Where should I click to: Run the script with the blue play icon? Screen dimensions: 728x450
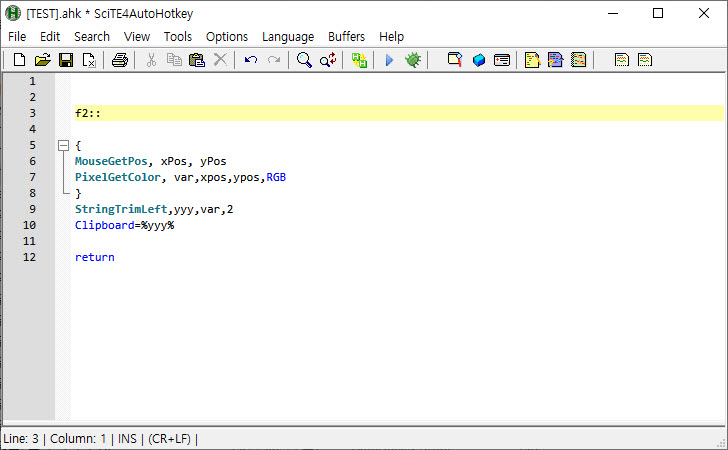[390, 60]
